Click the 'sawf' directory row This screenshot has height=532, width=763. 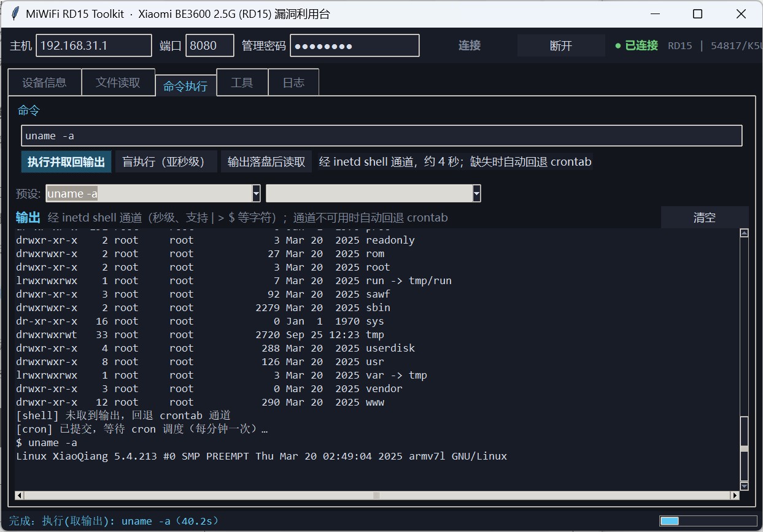(x=203, y=294)
